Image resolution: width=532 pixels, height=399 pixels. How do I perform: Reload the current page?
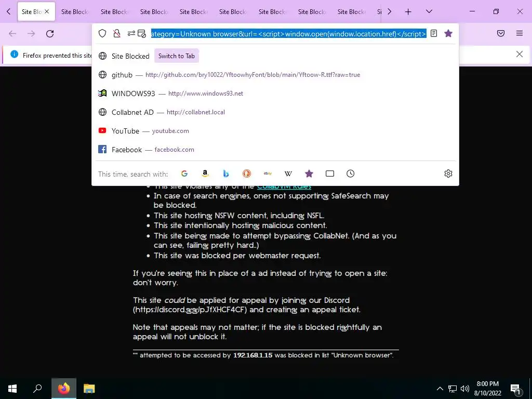tap(50, 34)
